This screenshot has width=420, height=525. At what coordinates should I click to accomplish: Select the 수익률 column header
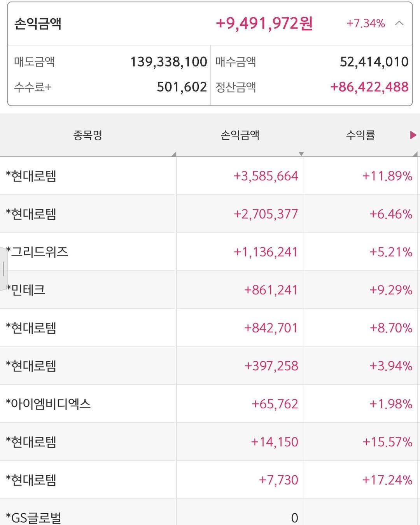point(360,135)
